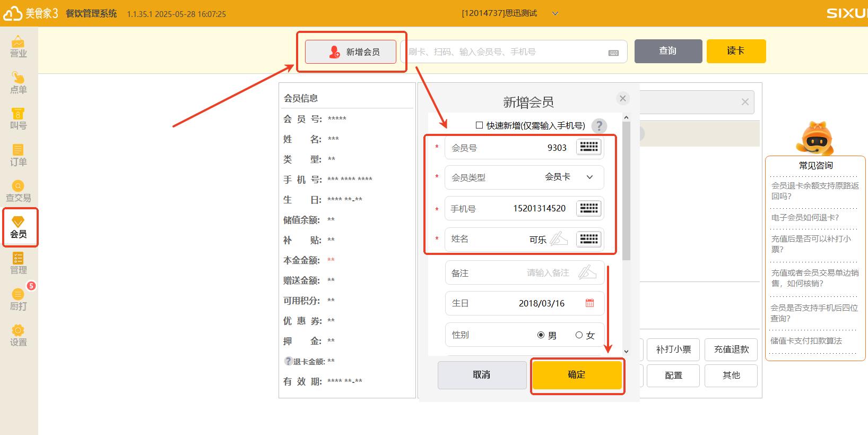Open keypad for 会员号 field

(589, 147)
